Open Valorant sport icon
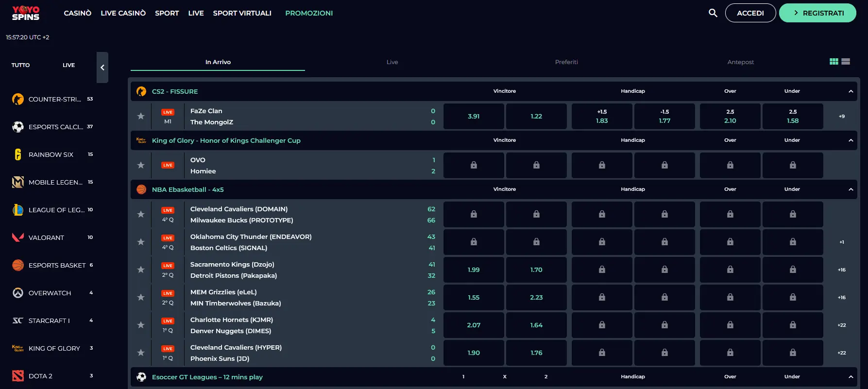The height and width of the screenshot is (389, 868). (x=18, y=237)
